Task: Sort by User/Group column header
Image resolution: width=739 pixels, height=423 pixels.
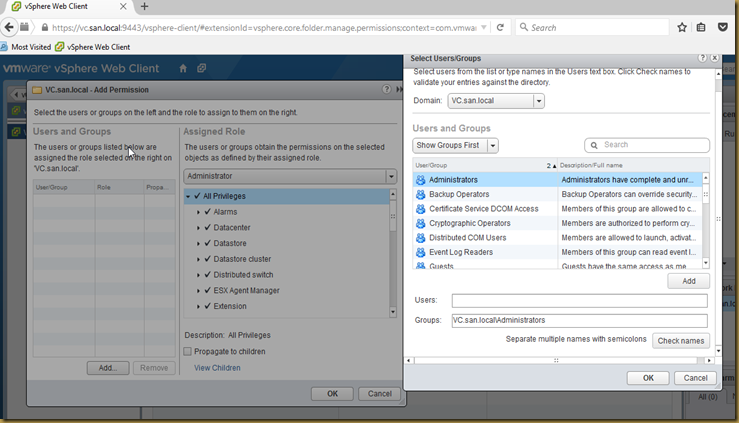Action: [485, 165]
